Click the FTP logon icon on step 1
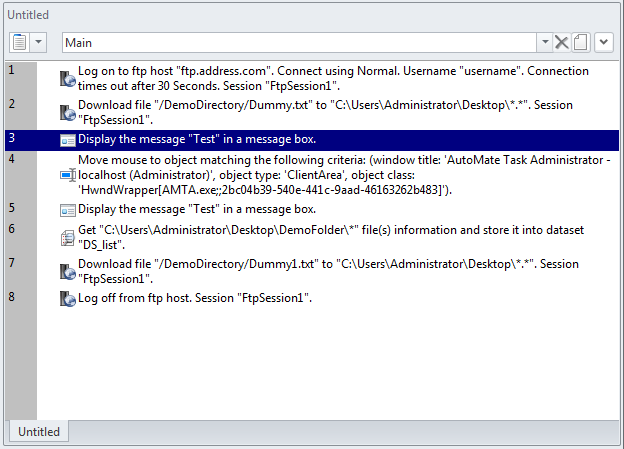 68,78
